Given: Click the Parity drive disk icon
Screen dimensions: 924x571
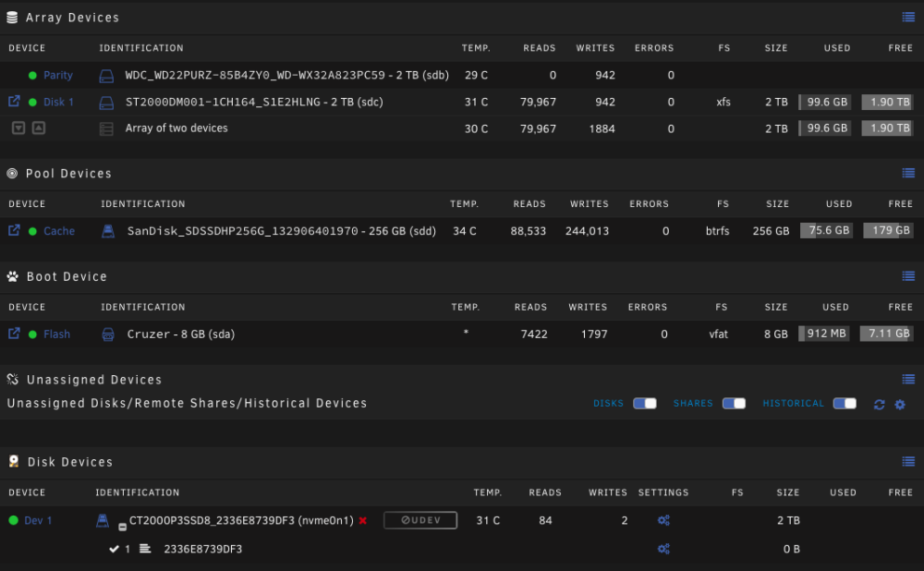Looking at the screenshot, I should pos(106,76).
